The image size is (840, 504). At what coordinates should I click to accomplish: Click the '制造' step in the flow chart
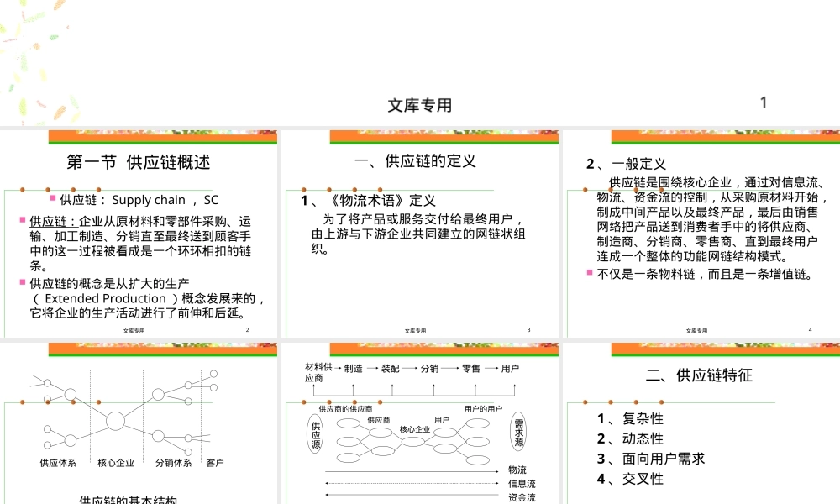click(353, 369)
